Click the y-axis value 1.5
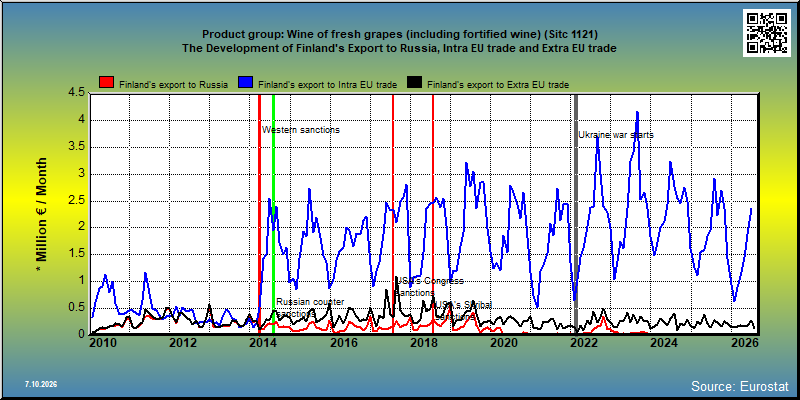This screenshot has width=800, height=400. 77,255
